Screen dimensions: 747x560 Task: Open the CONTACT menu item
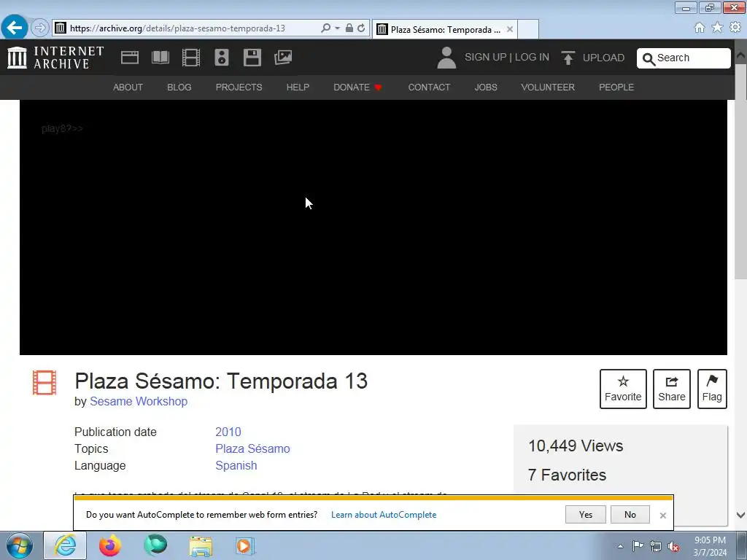point(429,87)
